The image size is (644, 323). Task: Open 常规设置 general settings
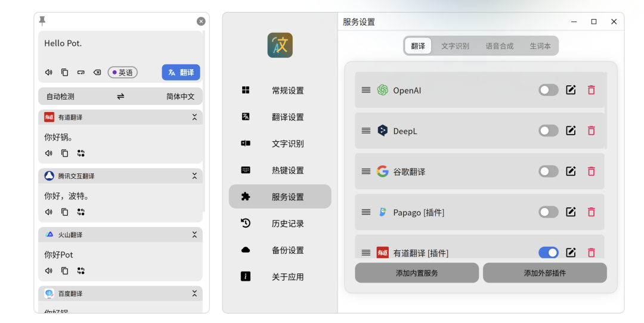coord(280,91)
